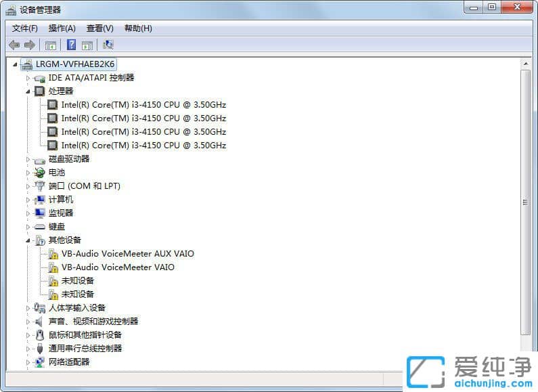Click the computer icon for LRGM-VVFHAEB2K6

(27, 64)
